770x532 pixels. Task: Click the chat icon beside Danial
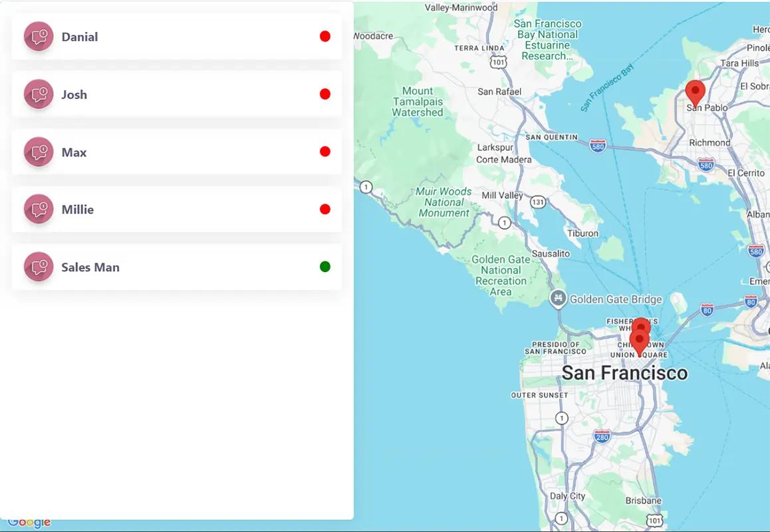[x=39, y=37]
